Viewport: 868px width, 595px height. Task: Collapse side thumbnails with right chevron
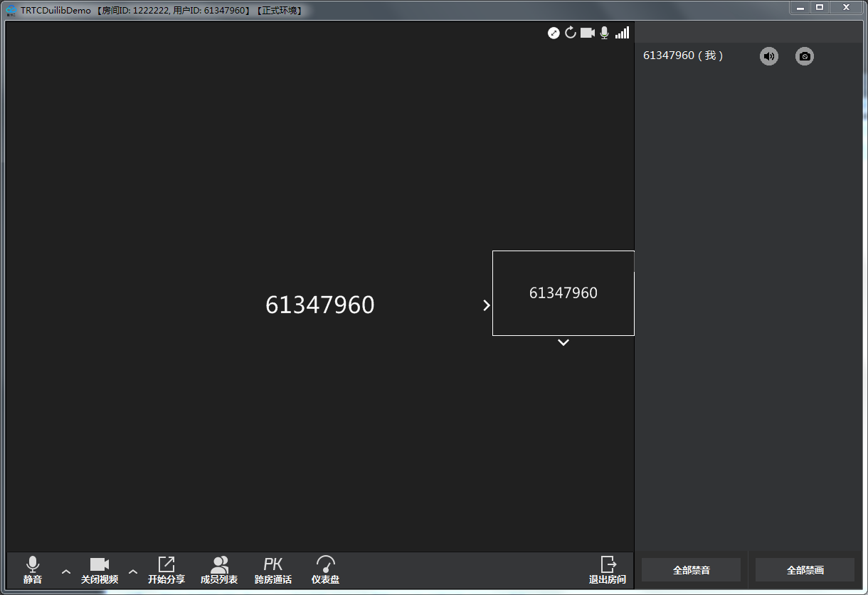pyautogui.click(x=487, y=305)
